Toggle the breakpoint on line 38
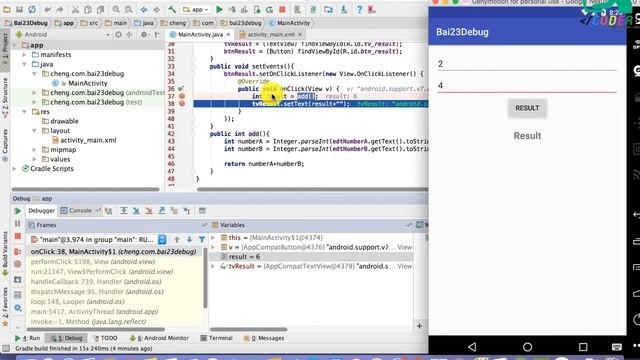 182,104
